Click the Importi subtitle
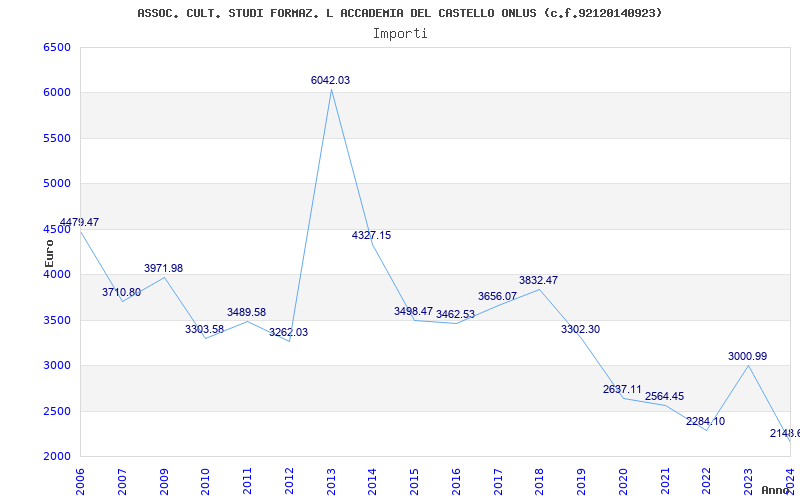The width and height of the screenshot is (800, 500). coord(400,34)
